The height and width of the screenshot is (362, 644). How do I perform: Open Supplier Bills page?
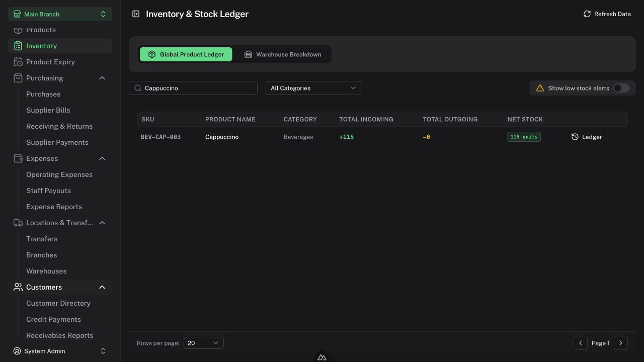pos(48,110)
